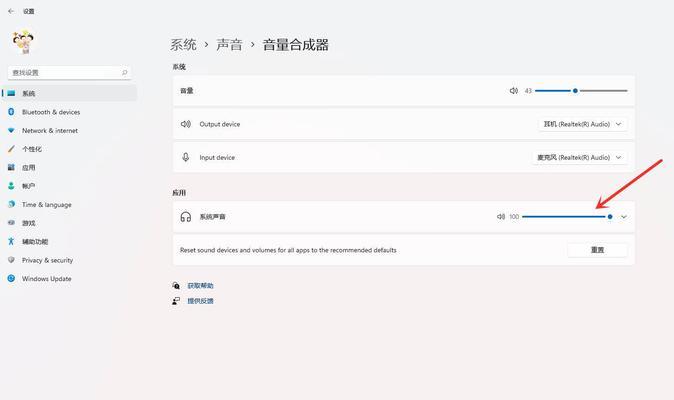Click the volume value 43
The height and width of the screenshot is (400, 674).
528,91
